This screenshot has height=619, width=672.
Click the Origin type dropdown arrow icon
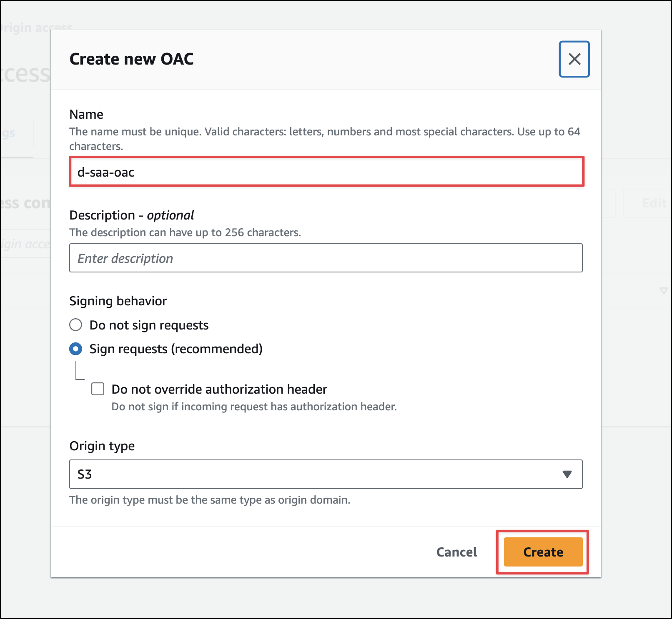coord(567,474)
